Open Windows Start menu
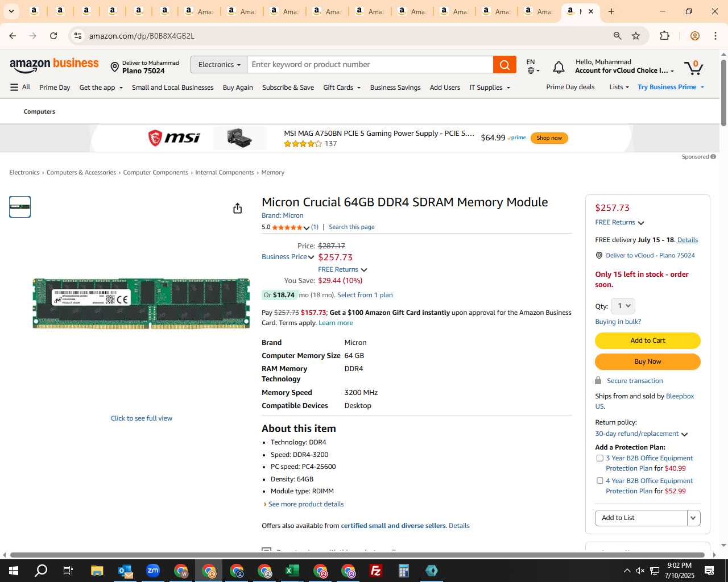The image size is (728, 582). click(14, 571)
